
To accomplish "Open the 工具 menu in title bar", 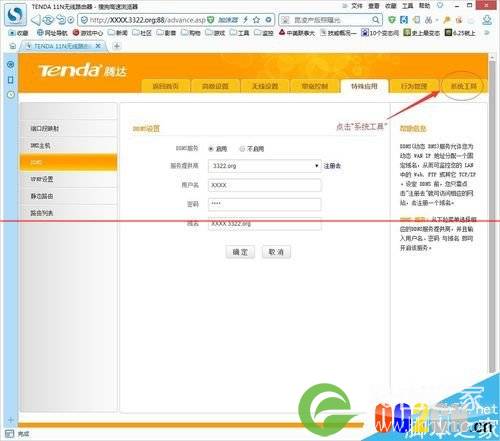I will (407, 6).
